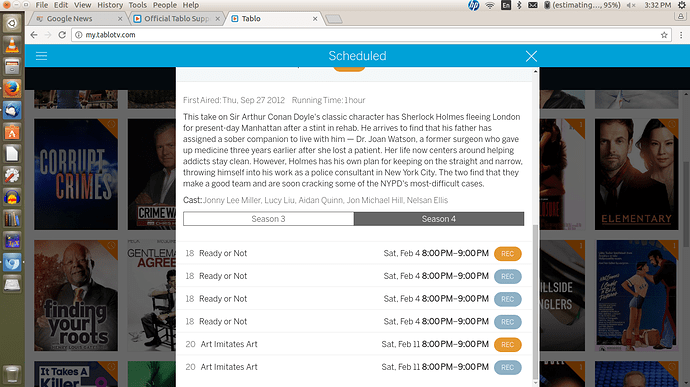Open the Hillside Stranglers poster
This screenshot has width=690, height=387.
click(562, 295)
